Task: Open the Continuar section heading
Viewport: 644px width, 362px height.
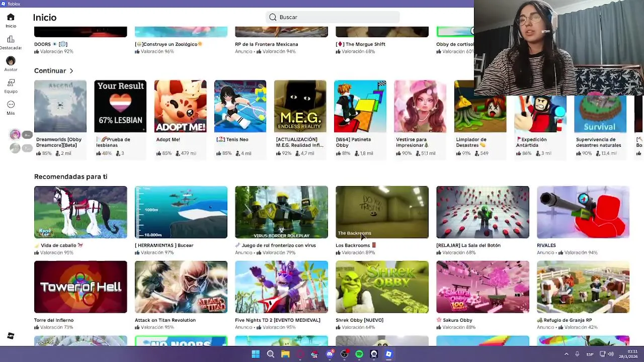Action: tap(50, 71)
